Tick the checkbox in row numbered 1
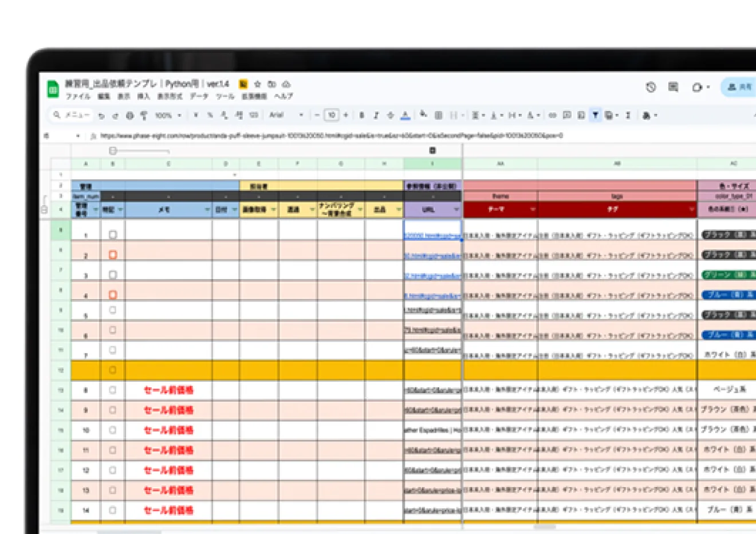 tap(113, 234)
